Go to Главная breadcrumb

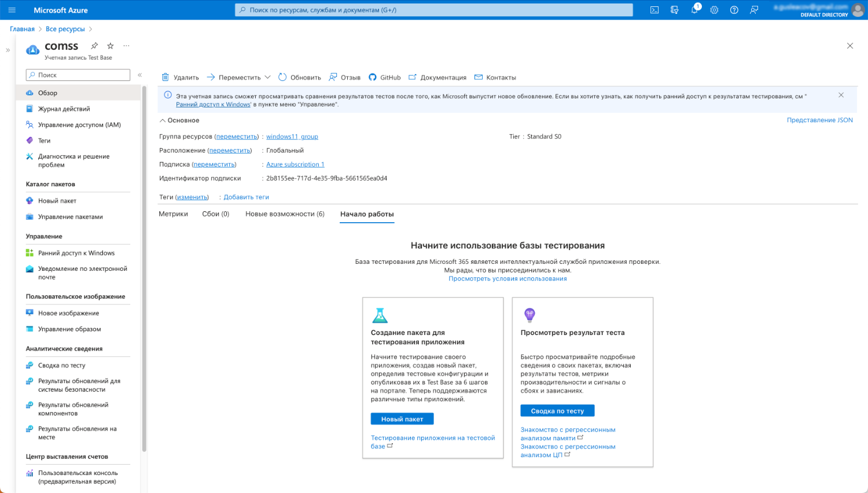click(x=22, y=29)
